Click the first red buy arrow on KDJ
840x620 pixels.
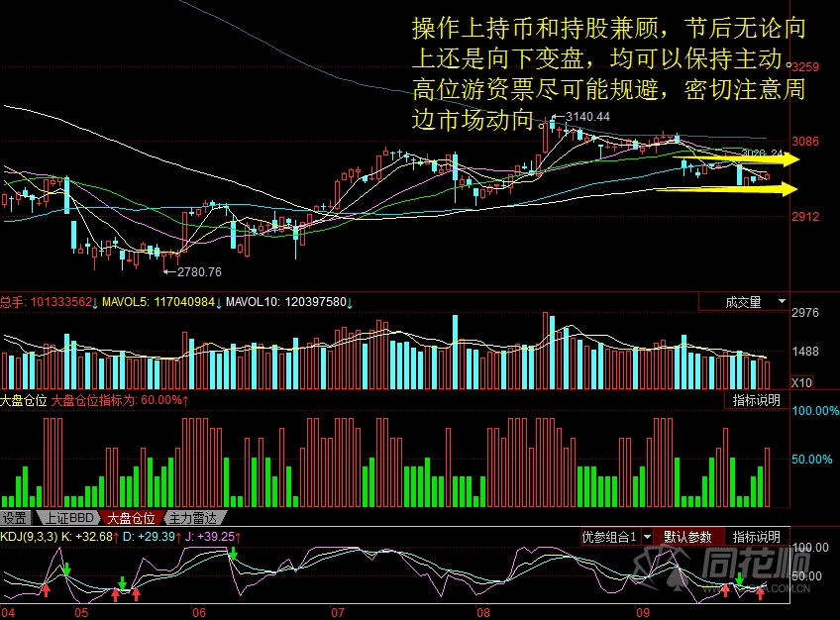point(45,590)
